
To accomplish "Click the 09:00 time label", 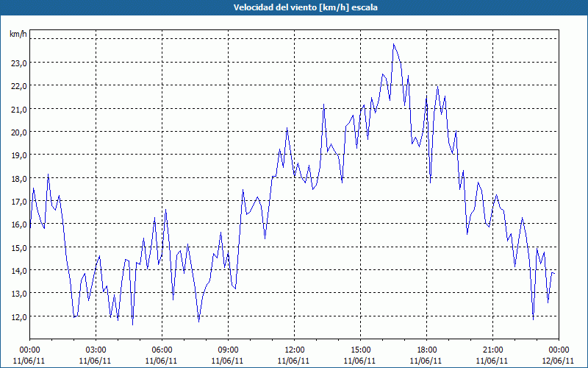I will [x=228, y=350].
